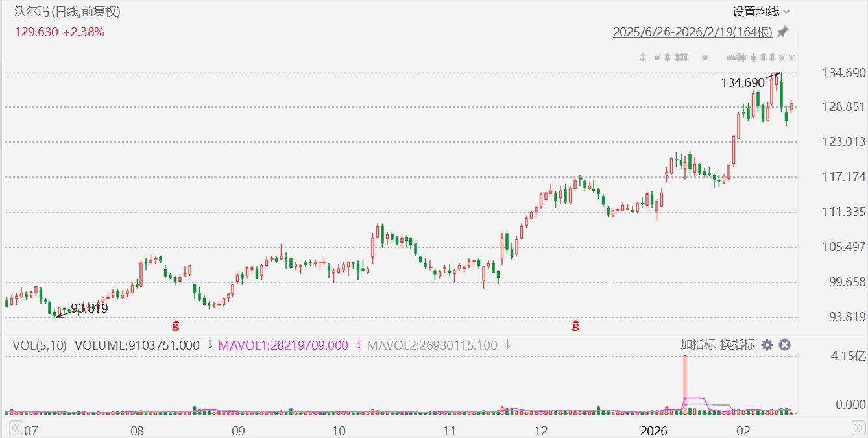Close the VOL indicator panel
Viewport: 868px width, 438px height.
[x=784, y=345]
